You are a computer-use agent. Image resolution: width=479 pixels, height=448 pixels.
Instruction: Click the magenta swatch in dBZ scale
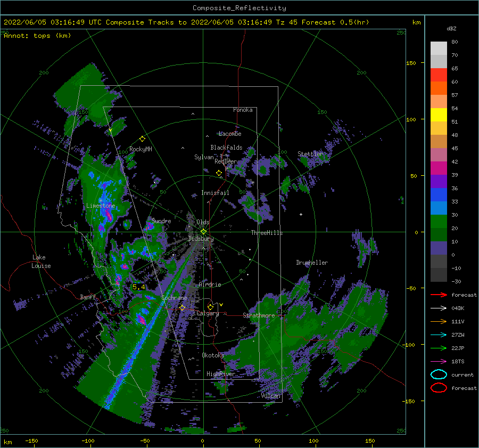(439, 168)
